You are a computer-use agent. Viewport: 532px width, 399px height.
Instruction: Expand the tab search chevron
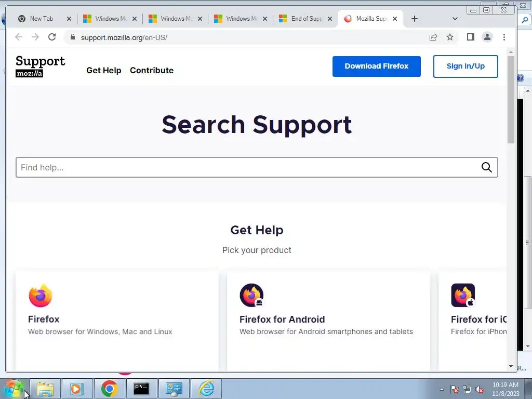point(455,19)
